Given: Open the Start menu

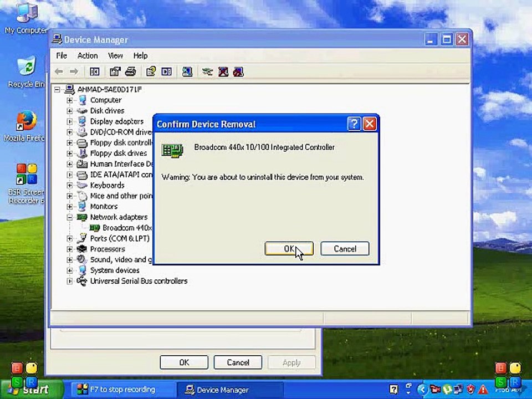Looking at the screenshot, I should pyautogui.click(x=32, y=390).
